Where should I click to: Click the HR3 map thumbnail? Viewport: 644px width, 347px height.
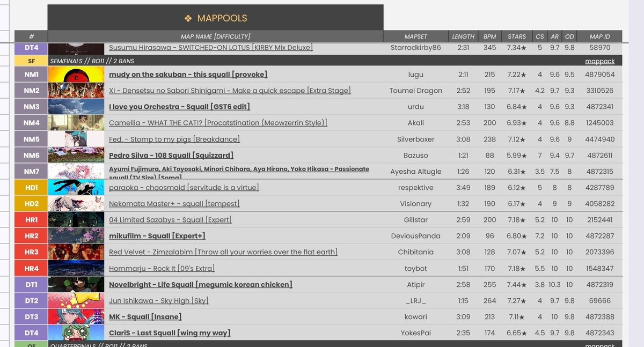coord(76,252)
